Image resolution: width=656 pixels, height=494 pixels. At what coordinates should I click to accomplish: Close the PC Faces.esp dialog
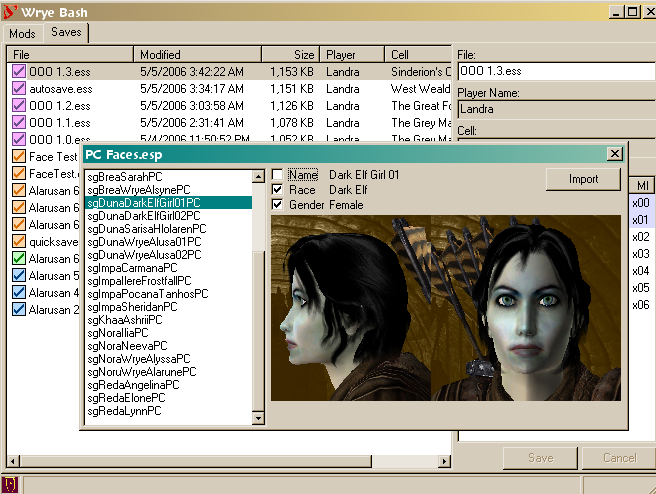(614, 154)
